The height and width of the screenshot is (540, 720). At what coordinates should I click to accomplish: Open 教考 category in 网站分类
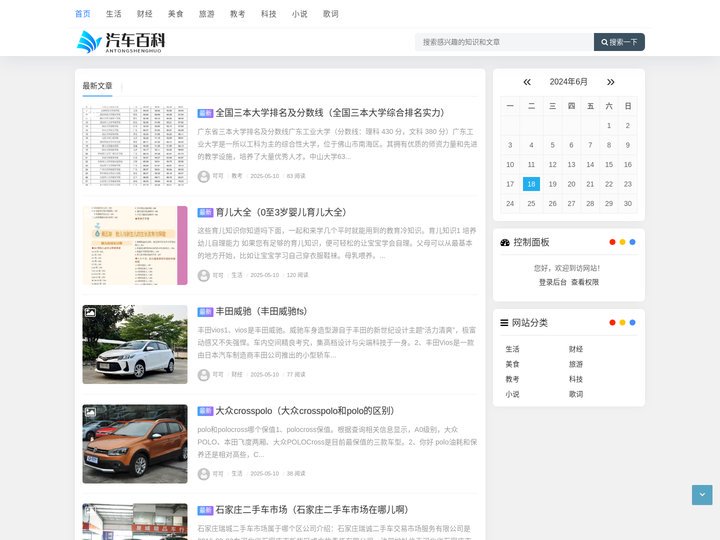[512, 379]
